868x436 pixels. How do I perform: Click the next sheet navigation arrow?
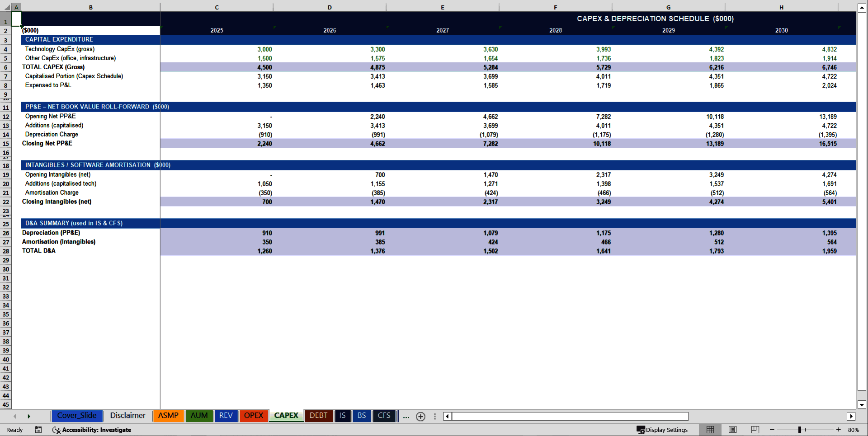tap(29, 416)
